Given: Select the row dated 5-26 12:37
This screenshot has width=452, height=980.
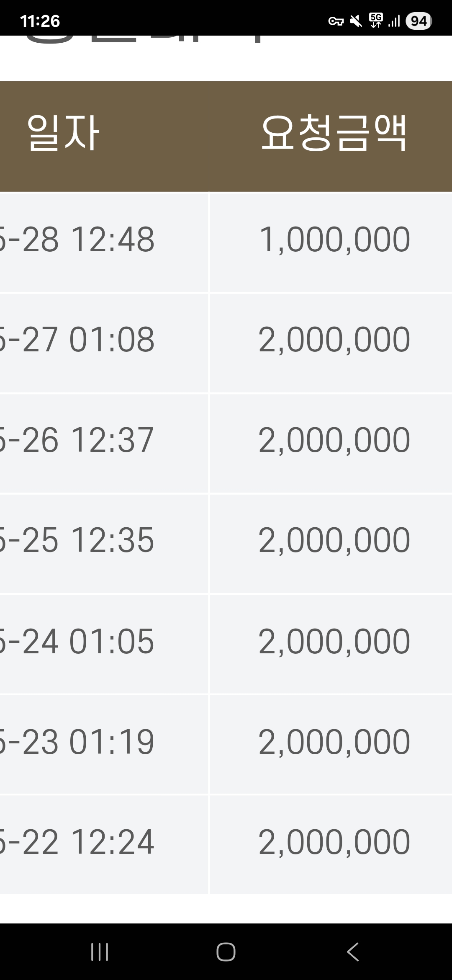Looking at the screenshot, I should click(226, 444).
